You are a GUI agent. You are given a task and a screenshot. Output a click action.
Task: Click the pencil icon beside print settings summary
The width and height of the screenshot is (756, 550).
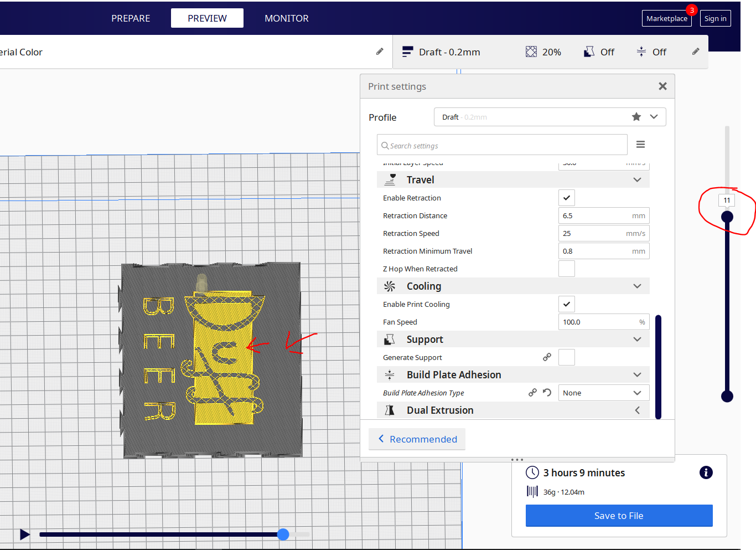click(x=696, y=52)
